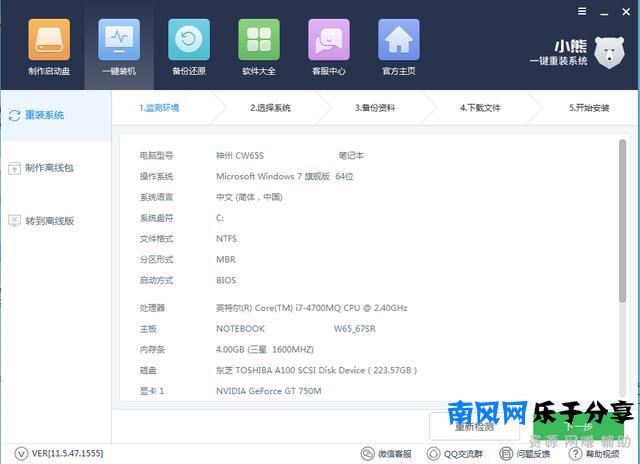Open 微信客服 WeChat support
This screenshot has height=464, width=640.
(386, 454)
